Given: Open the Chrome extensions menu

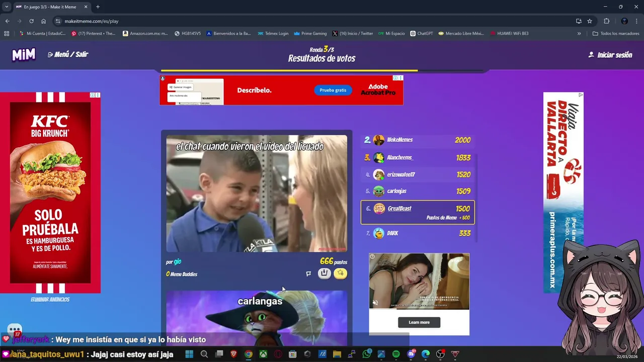Looking at the screenshot, I should 606,21.
